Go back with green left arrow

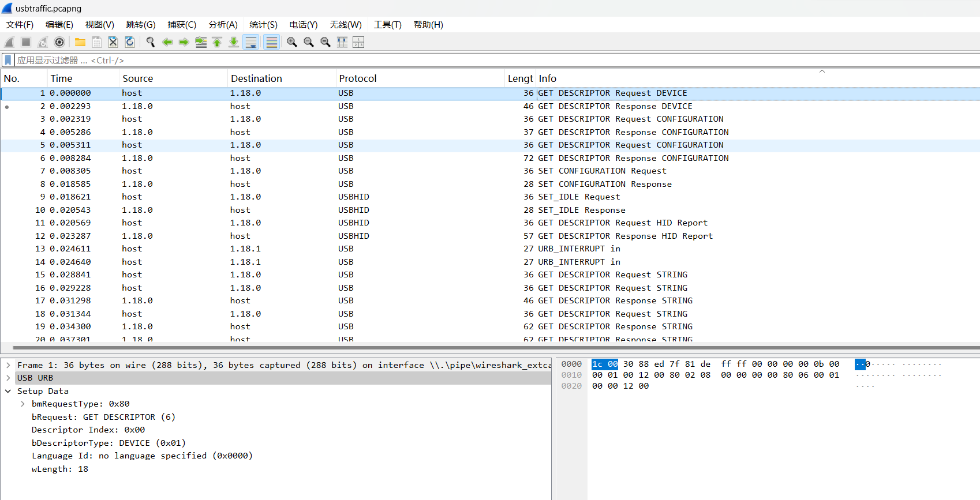pos(167,42)
